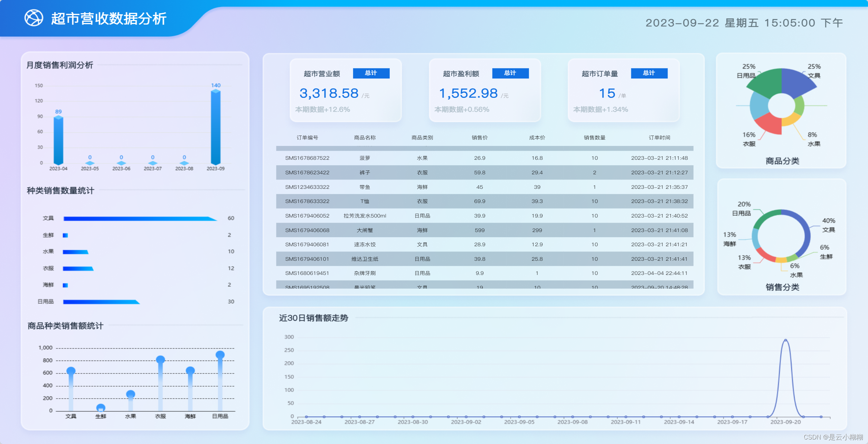Click the 商品类别 column header
Image resolution: width=868 pixels, height=444 pixels.
tap(422, 138)
